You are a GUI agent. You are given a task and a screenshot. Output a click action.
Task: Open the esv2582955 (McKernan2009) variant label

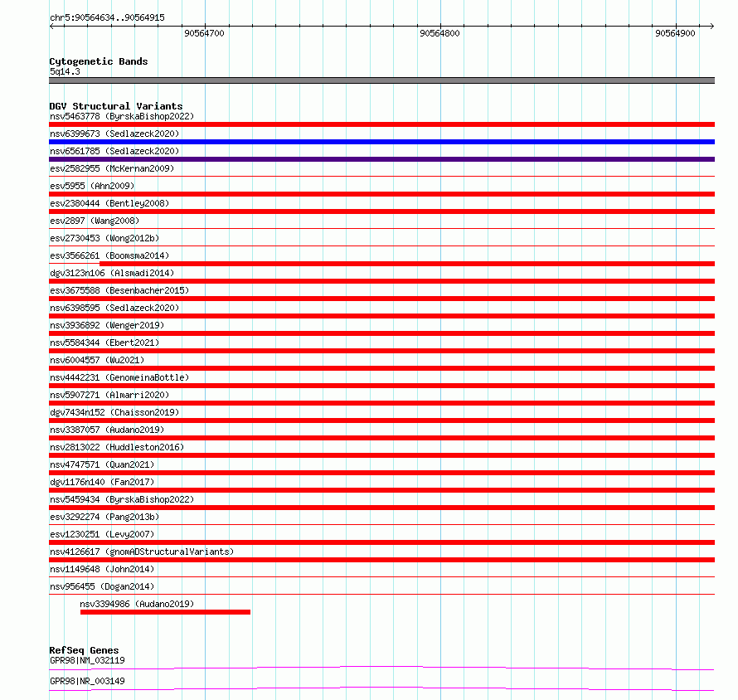tap(112, 168)
